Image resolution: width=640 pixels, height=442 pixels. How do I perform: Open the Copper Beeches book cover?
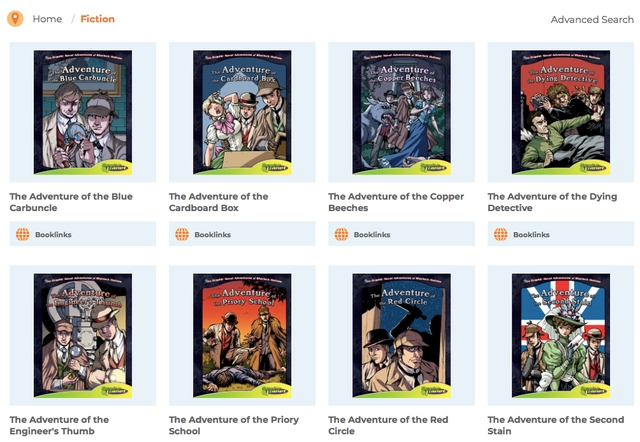[402, 112]
